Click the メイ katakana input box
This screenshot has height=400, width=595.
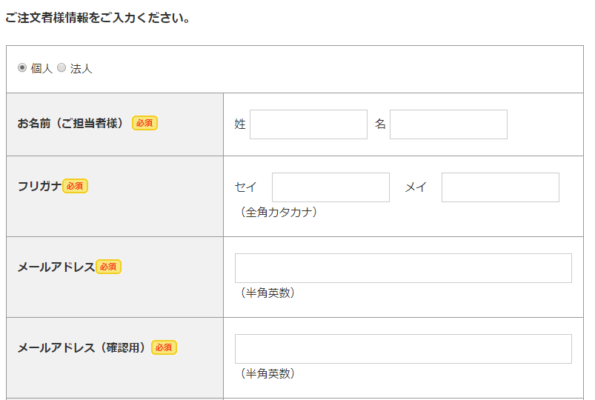click(500, 187)
